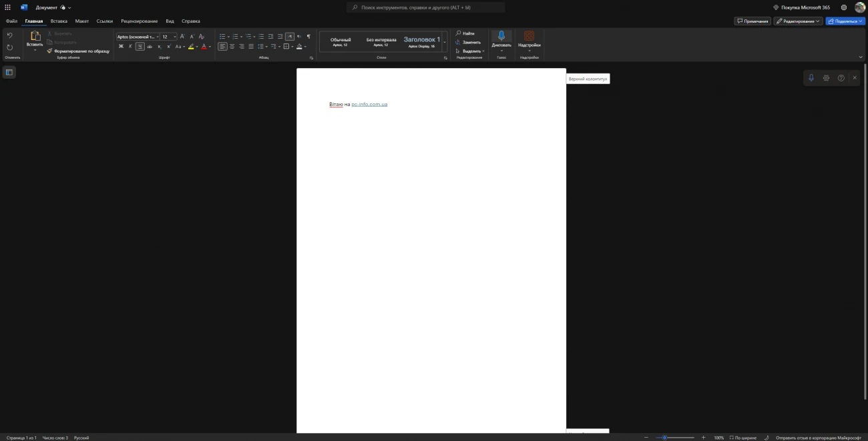
Task: Toggle bold Ж formatting
Action: (x=121, y=47)
